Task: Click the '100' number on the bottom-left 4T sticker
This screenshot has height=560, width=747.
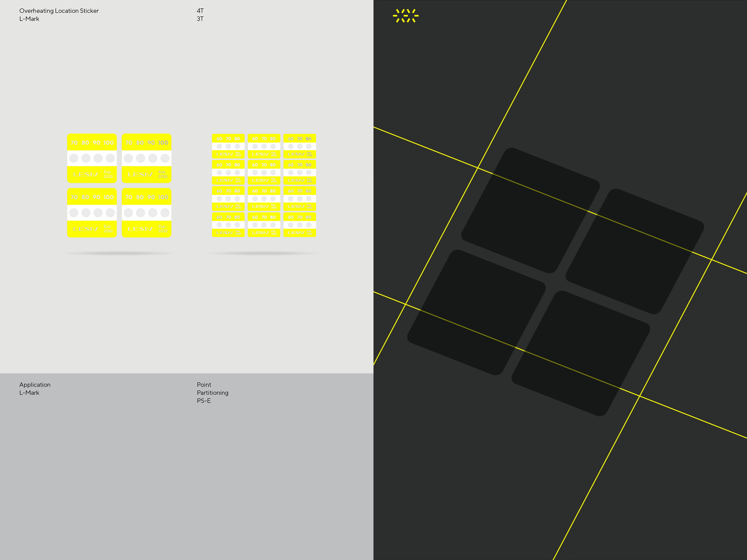Action: click(x=108, y=197)
